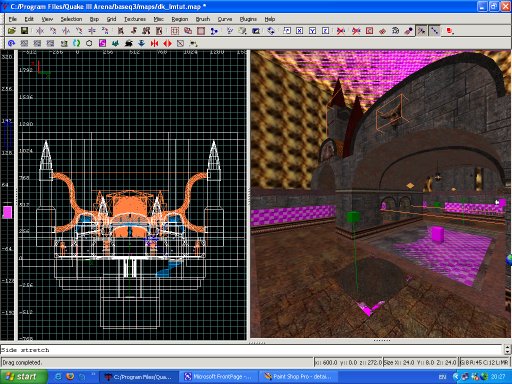Flip the selection along the X axis
This screenshot has width=512, height=384.
click(40, 31)
